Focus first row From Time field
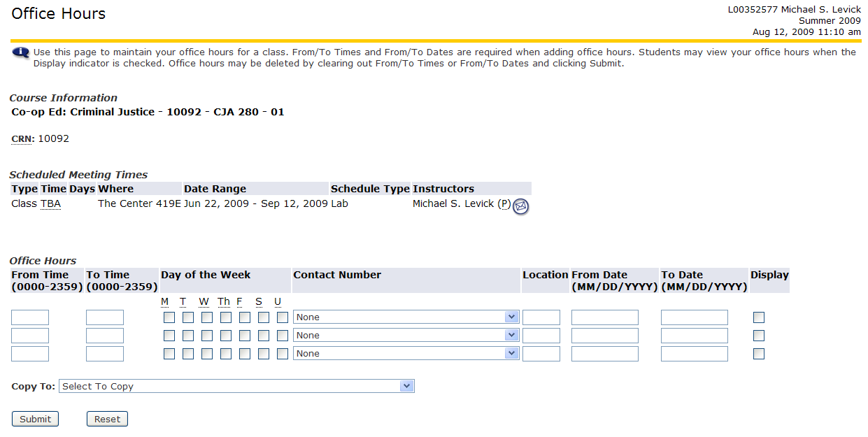The width and height of the screenshot is (868, 437). tap(30, 317)
